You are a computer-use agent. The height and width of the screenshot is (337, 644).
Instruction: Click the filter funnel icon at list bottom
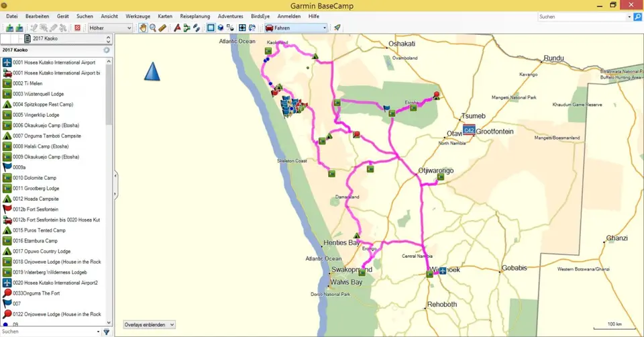tap(107, 332)
